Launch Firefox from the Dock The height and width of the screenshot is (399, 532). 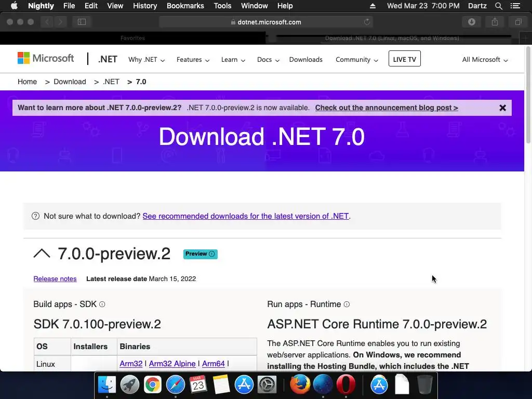[300, 385]
